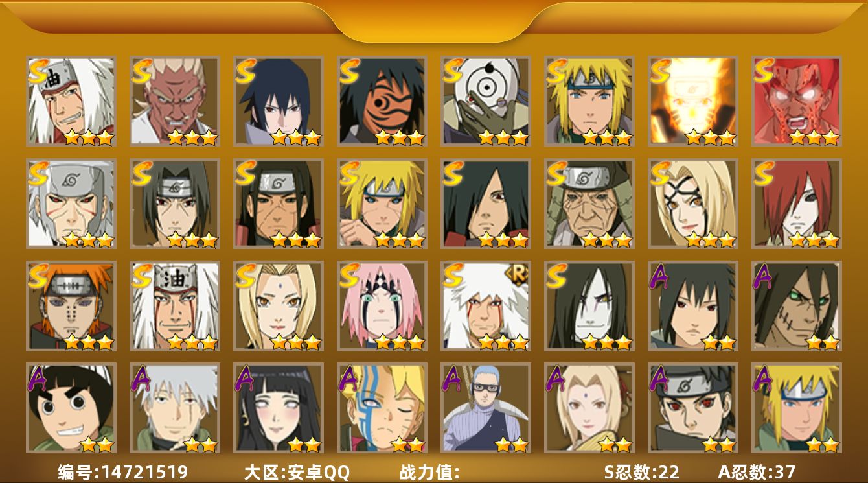This screenshot has height=483, width=868.
Task: Select the orange-haired ninja with face piercings
Action: [x=71, y=306]
